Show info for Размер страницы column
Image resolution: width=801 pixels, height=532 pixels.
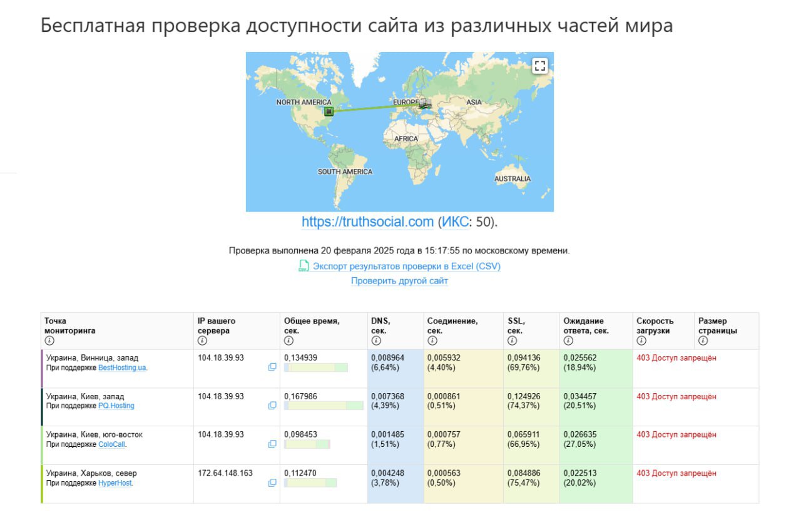pyautogui.click(x=703, y=341)
